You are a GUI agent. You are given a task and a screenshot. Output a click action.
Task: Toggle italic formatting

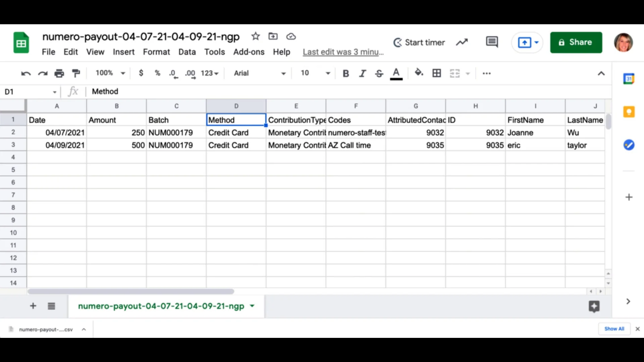click(x=363, y=73)
